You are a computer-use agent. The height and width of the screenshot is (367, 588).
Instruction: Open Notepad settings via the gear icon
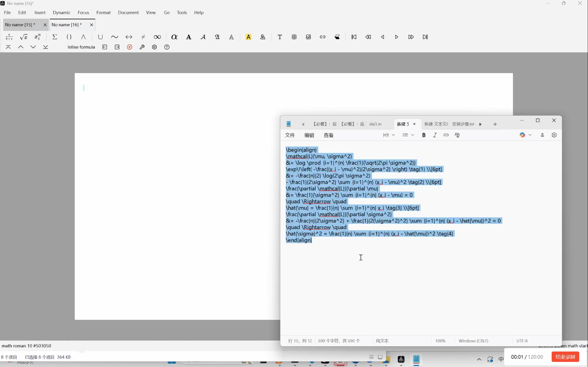[554, 135]
